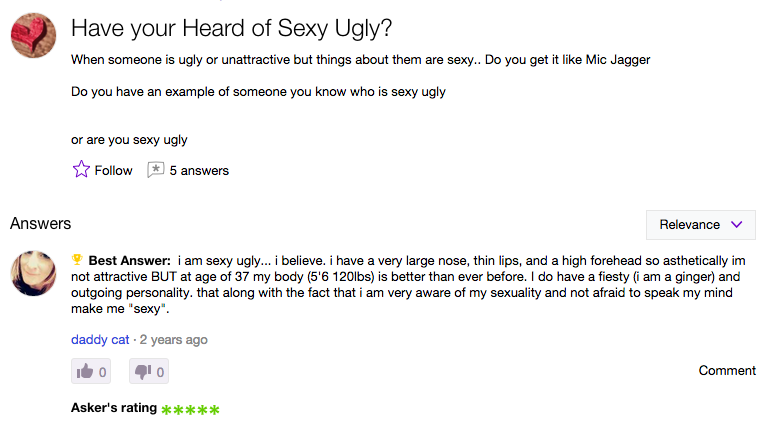Screen dimensions: 768x425
Task: Click the answers speech bubble icon
Action: tap(155, 170)
